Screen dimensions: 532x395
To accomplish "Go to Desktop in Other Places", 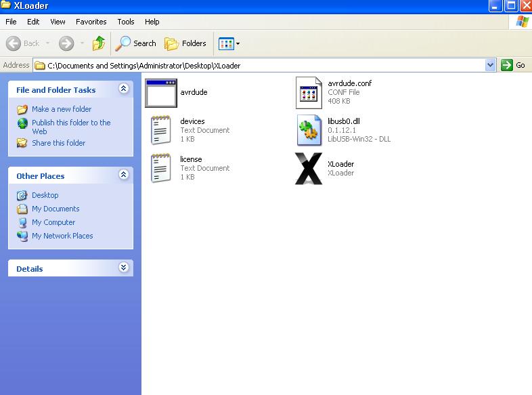I will 45,195.
